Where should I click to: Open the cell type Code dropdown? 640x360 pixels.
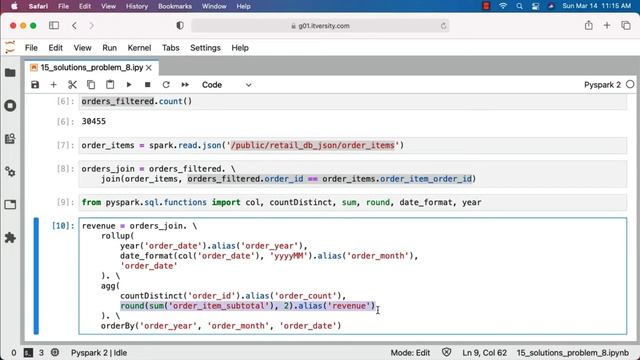click(x=227, y=85)
